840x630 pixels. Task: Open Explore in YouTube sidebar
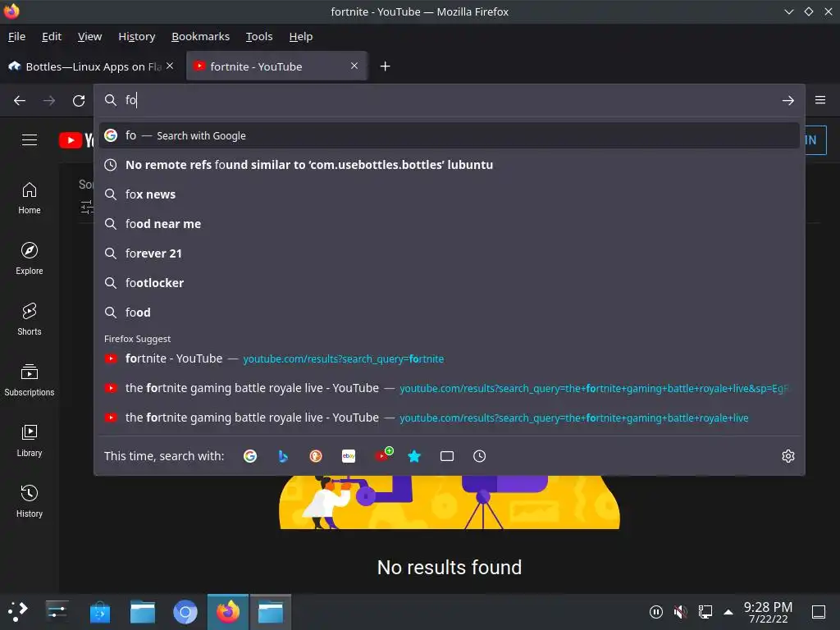(30, 258)
